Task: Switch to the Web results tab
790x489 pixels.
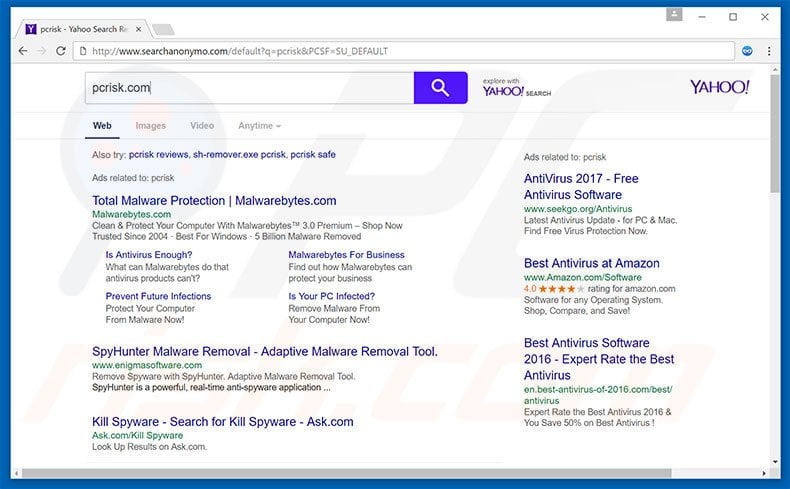Action: (x=102, y=126)
